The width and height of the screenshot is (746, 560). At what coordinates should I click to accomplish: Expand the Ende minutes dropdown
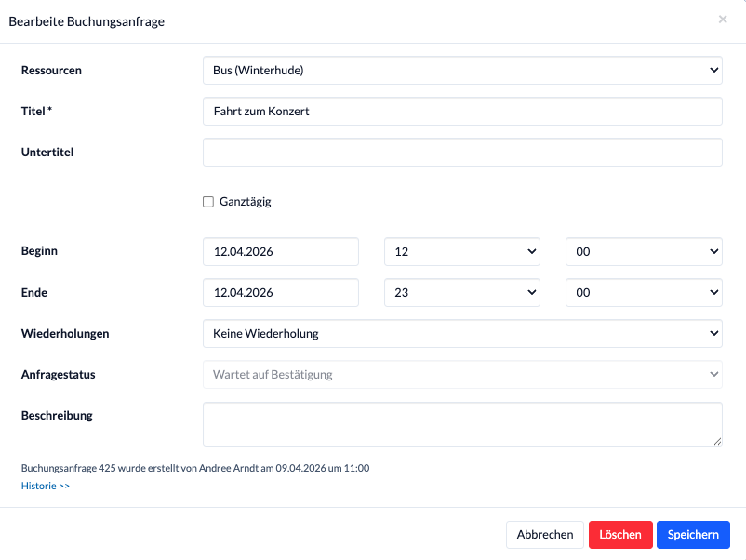644,292
